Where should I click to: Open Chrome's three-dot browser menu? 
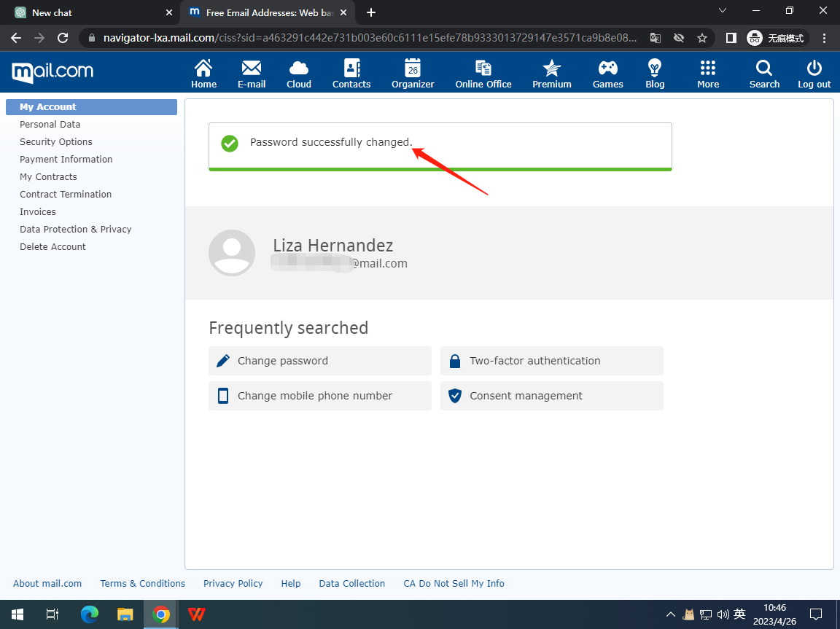[x=825, y=38]
